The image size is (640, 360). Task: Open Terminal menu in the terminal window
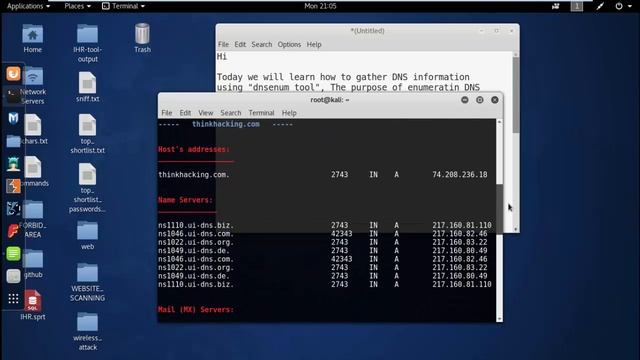point(261,113)
